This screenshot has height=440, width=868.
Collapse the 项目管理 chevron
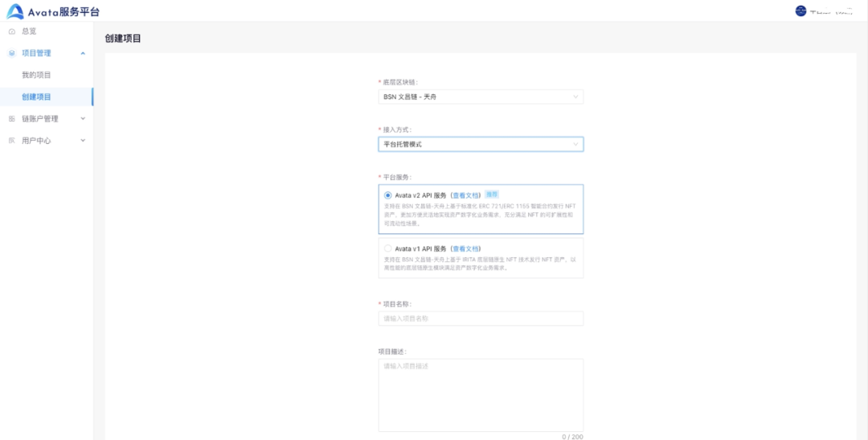[83, 53]
